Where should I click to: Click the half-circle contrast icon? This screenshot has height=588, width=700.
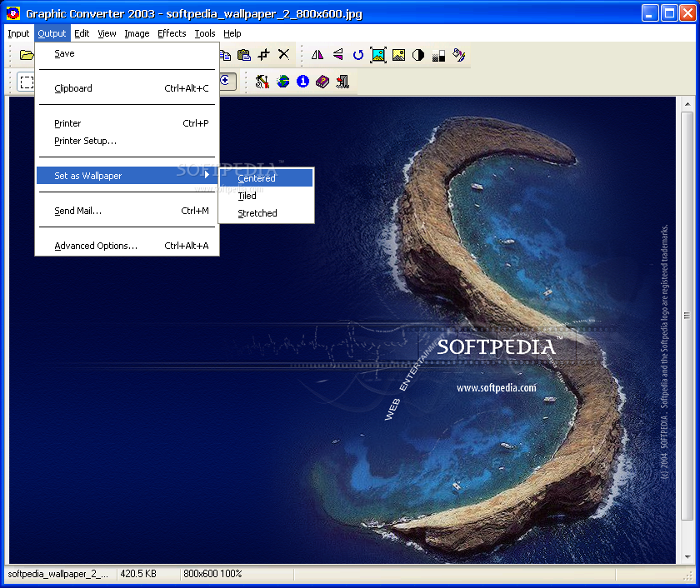coord(418,55)
